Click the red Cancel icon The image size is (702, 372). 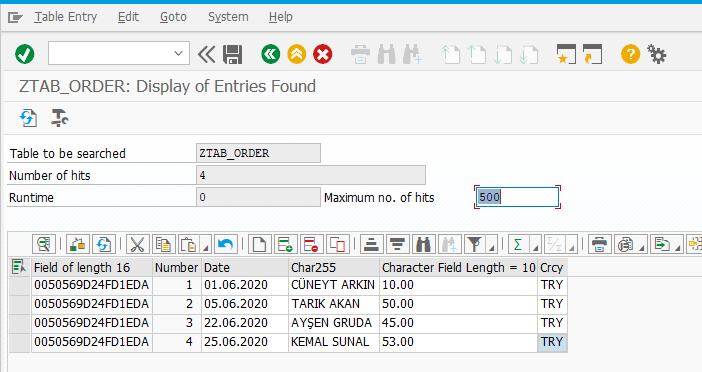[x=322, y=55]
